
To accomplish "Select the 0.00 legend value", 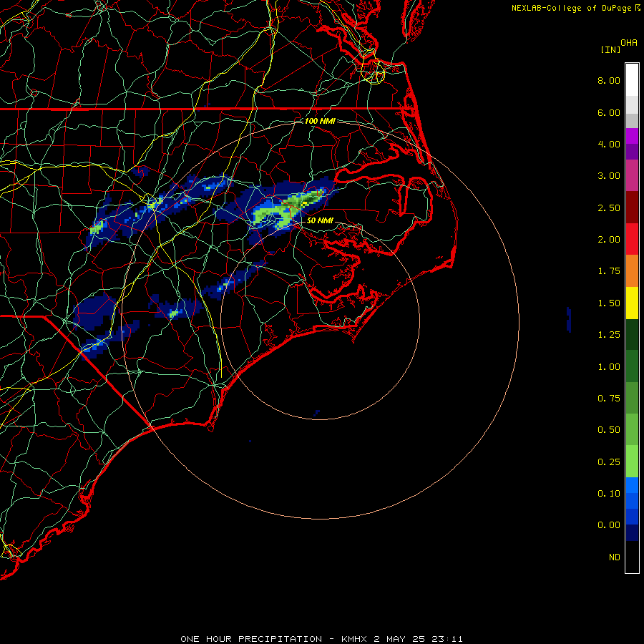I will [609, 525].
